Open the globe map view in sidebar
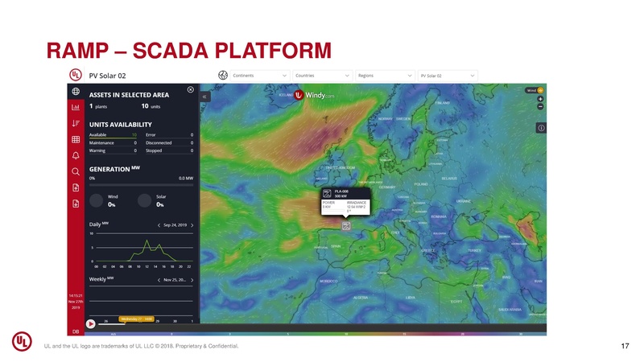The height and width of the screenshot is (362, 644). pyautogui.click(x=75, y=91)
